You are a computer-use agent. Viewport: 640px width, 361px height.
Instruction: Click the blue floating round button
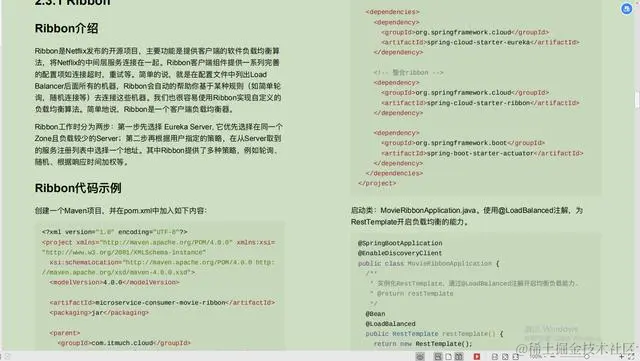point(627,9)
